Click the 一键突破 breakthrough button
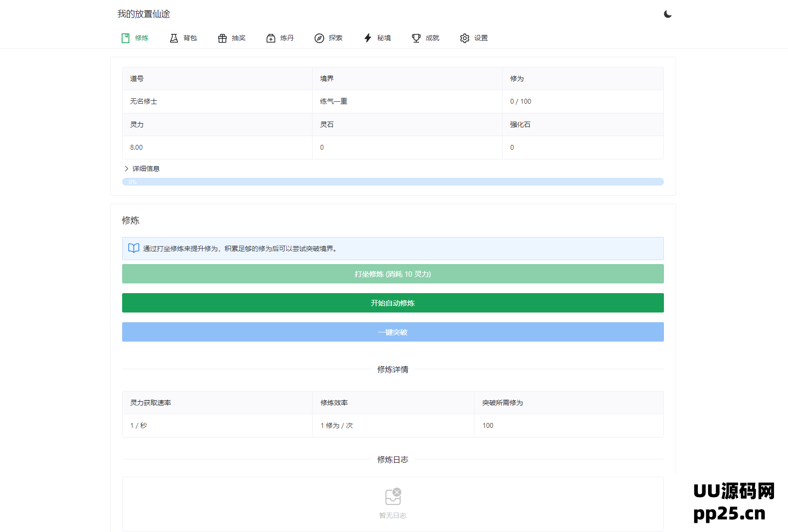788x532 pixels. tap(393, 332)
